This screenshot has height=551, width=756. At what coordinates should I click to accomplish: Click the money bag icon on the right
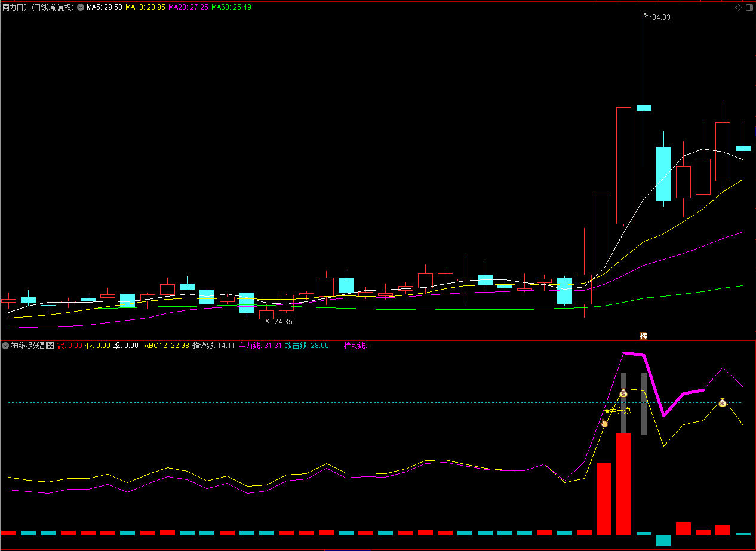click(722, 402)
